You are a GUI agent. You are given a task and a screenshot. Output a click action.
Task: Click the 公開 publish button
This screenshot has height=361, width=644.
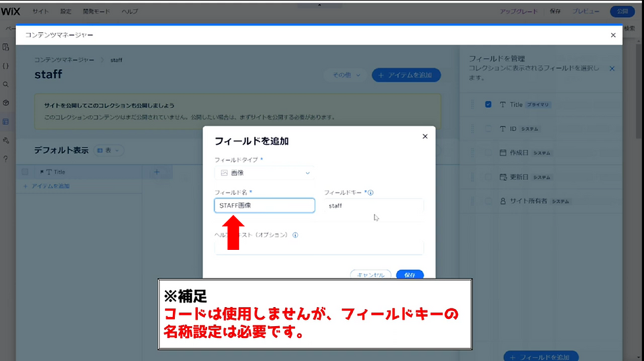(623, 12)
